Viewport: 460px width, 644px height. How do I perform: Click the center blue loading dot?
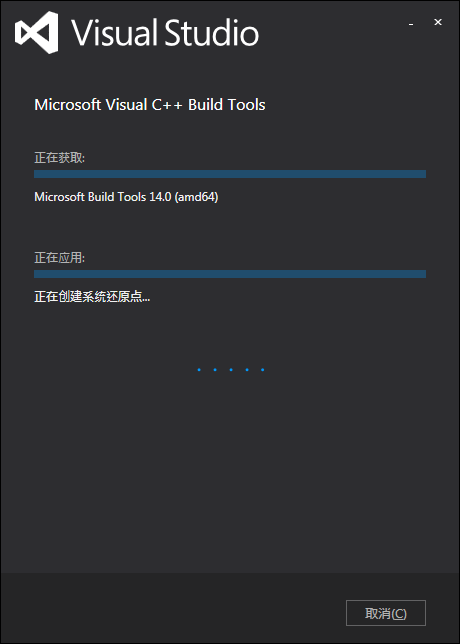tap(231, 370)
